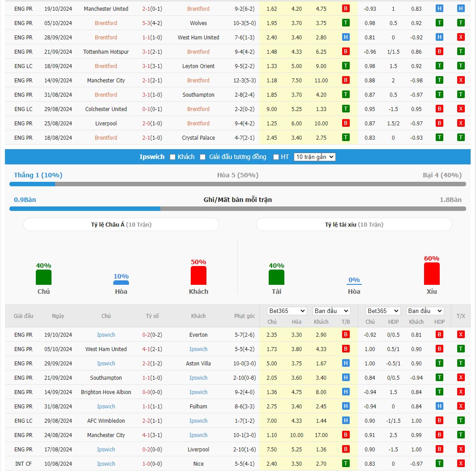Click green T result badge in Crystal Palace row
The height and width of the screenshot is (472, 476).
tap(345, 137)
